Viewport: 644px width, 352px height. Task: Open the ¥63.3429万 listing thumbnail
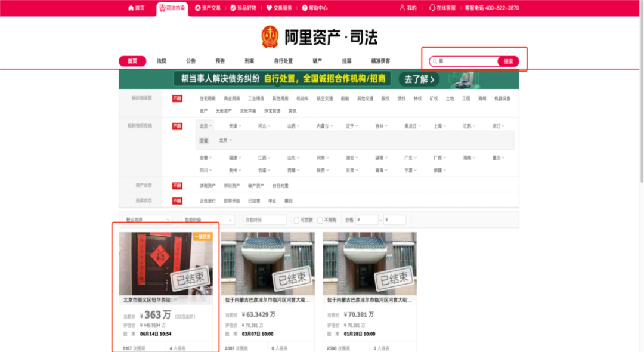click(x=268, y=264)
